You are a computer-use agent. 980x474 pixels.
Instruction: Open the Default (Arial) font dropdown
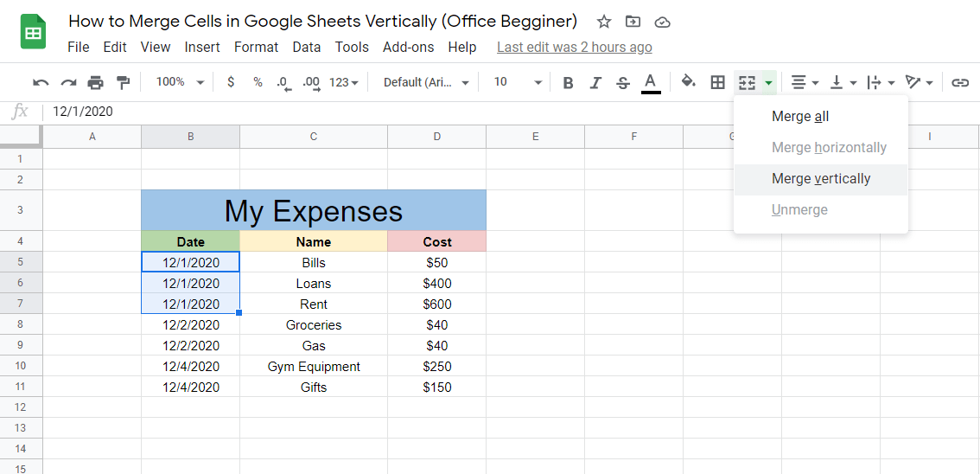click(426, 82)
